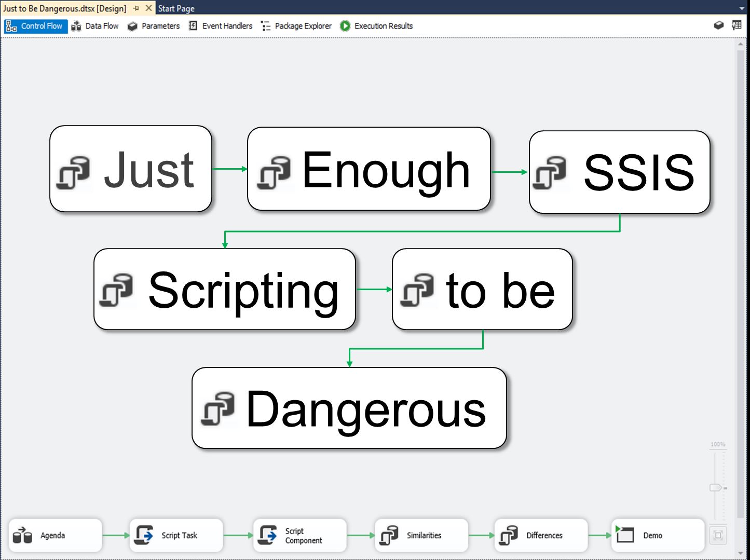Click the Demo execute process icon

(625, 534)
